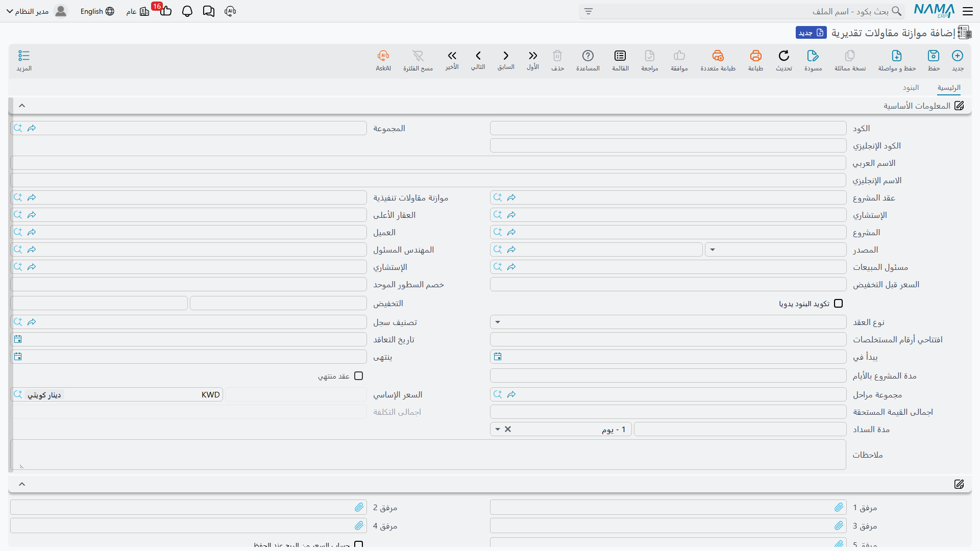
Task: Click the ملاحظات text area
Action: [428, 455]
